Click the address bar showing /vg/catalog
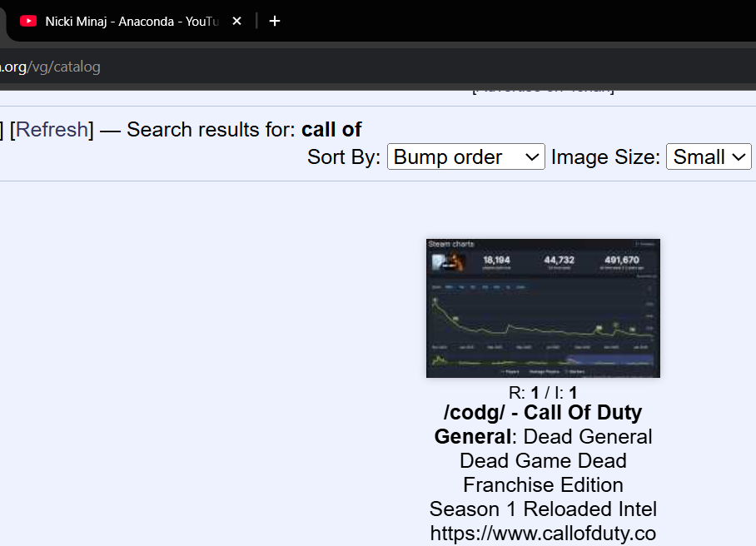 (378, 67)
